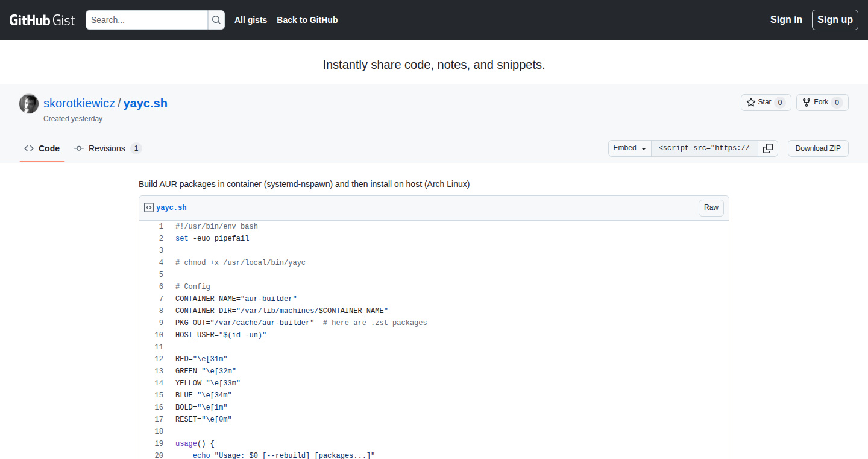The image size is (868, 459).
Task: Click the BLUE="\e[34m" line
Action: point(204,395)
